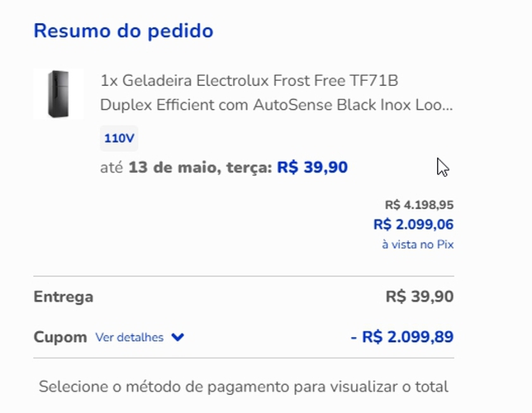
Task: Click the refrigerator product thumbnail
Action: coord(58,94)
